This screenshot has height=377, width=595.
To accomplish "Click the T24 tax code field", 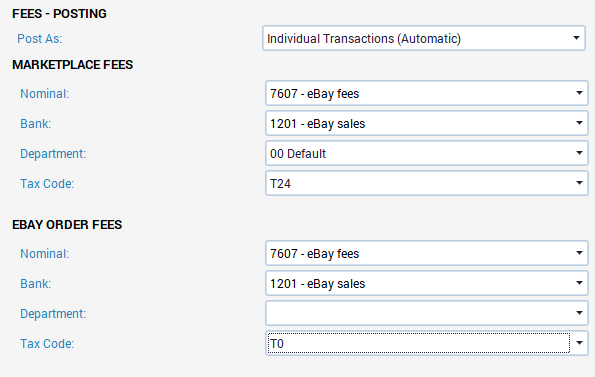I will 427,183.
